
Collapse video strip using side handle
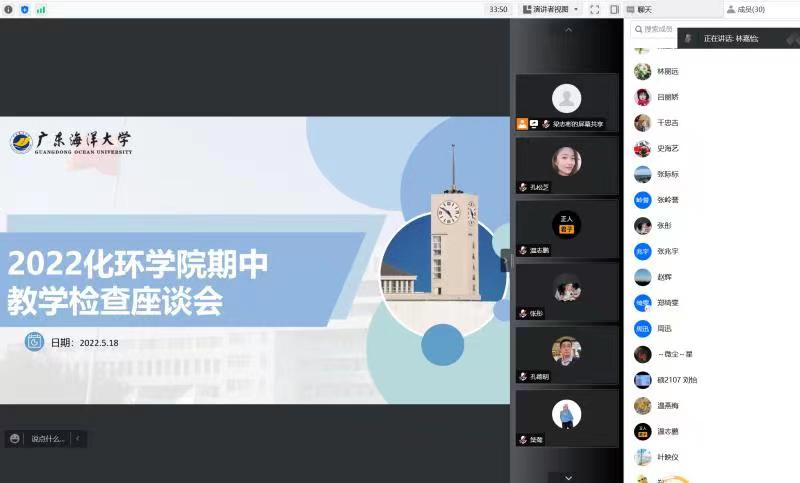tap(505, 260)
